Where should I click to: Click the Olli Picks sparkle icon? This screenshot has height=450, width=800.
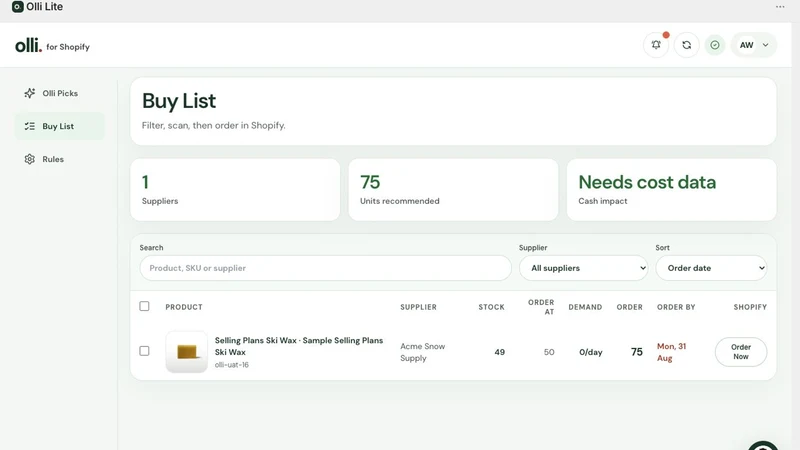(30, 93)
